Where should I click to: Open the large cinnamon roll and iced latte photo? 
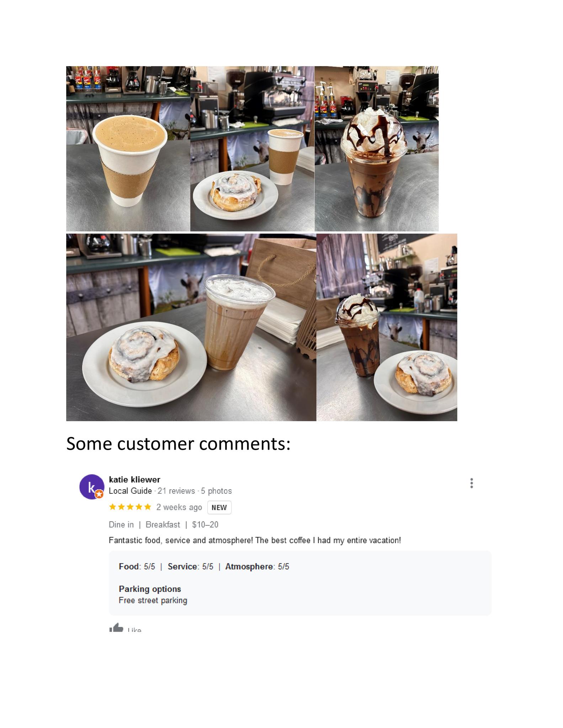191,327
